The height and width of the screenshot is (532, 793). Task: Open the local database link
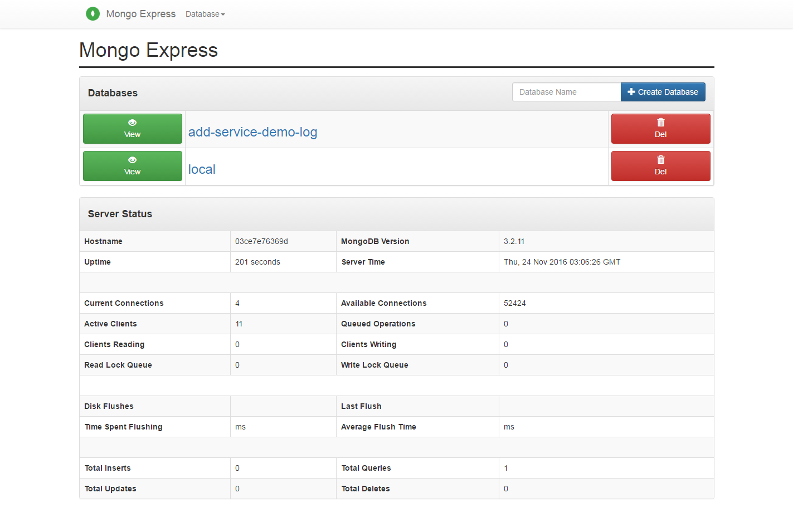tap(202, 169)
